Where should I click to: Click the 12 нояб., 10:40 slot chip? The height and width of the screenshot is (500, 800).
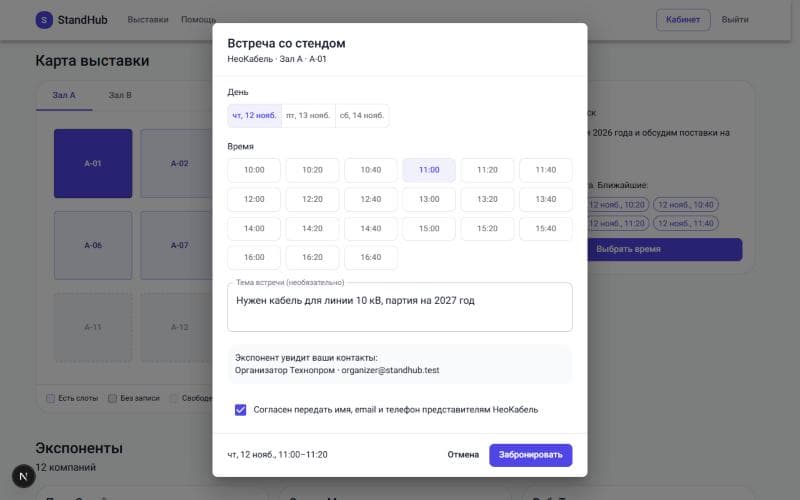686,205
